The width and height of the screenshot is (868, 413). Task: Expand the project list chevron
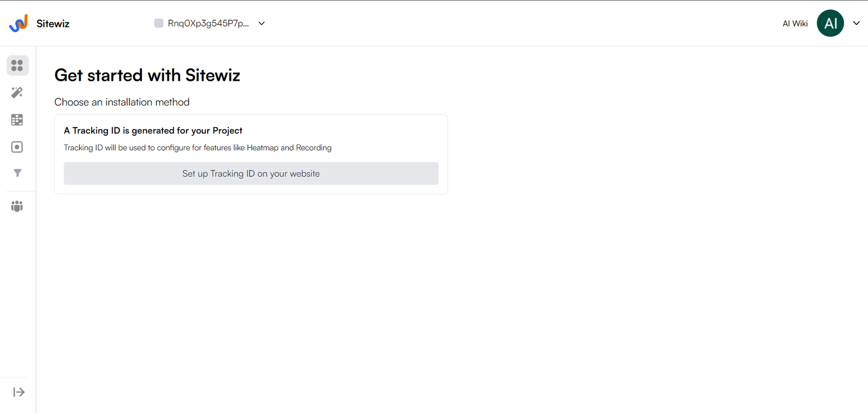click(261, 23)
